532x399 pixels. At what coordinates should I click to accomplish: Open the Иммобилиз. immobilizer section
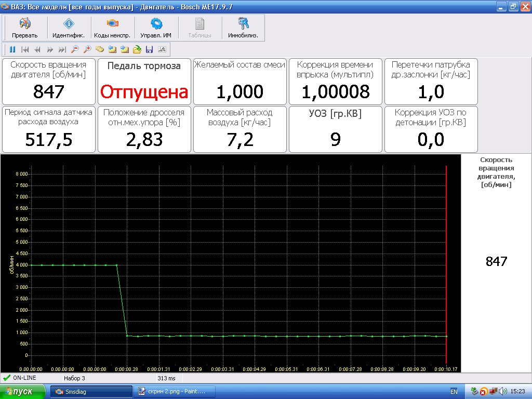tap(243, 28)
